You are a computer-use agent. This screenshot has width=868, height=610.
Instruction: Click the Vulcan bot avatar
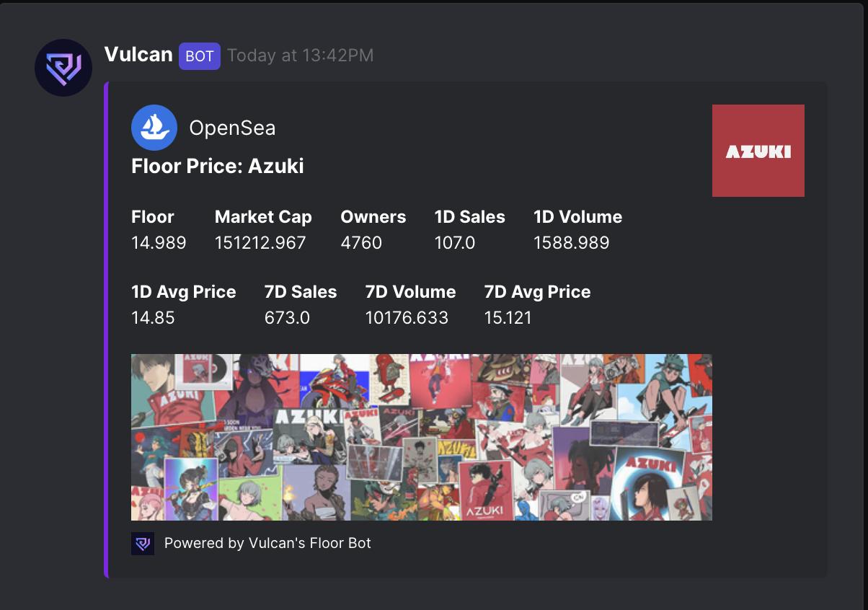[x=63, y=67]
